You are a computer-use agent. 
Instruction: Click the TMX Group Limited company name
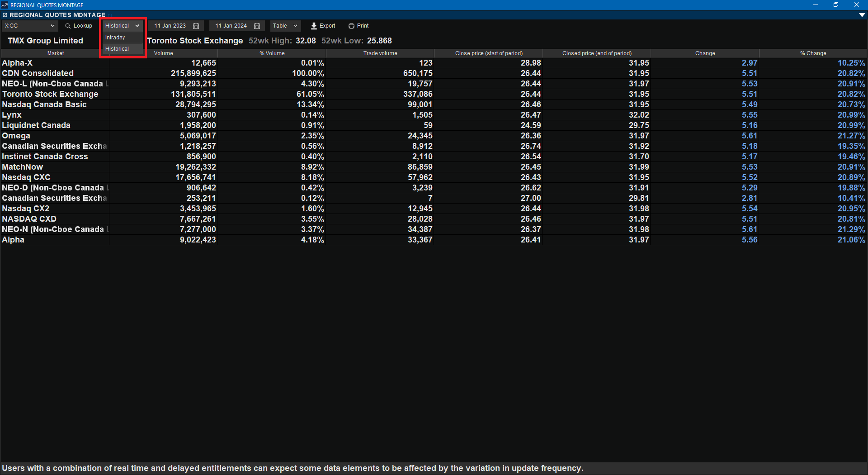pyautogui.click(x=45, y=41)
